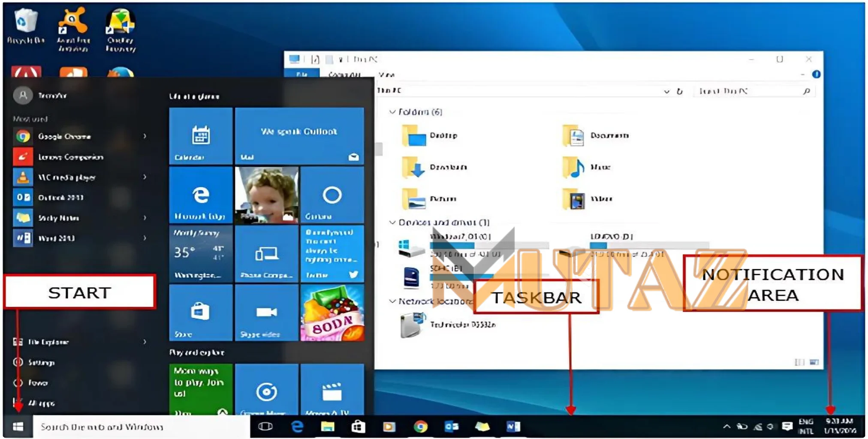Open Downloads folder in This PC
The height and width of the screenshot is (439, 868).
pyautogui.click(x=434, y=167)
